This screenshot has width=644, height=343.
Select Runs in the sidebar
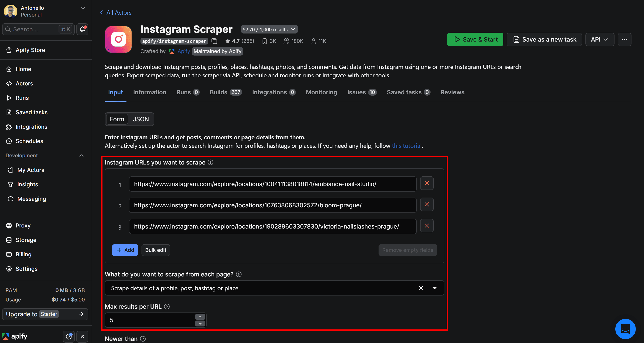(x=22, y=98)
